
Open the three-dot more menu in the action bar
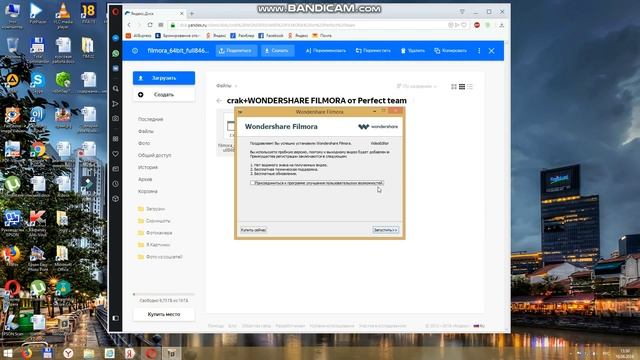[x=479, y=51]
